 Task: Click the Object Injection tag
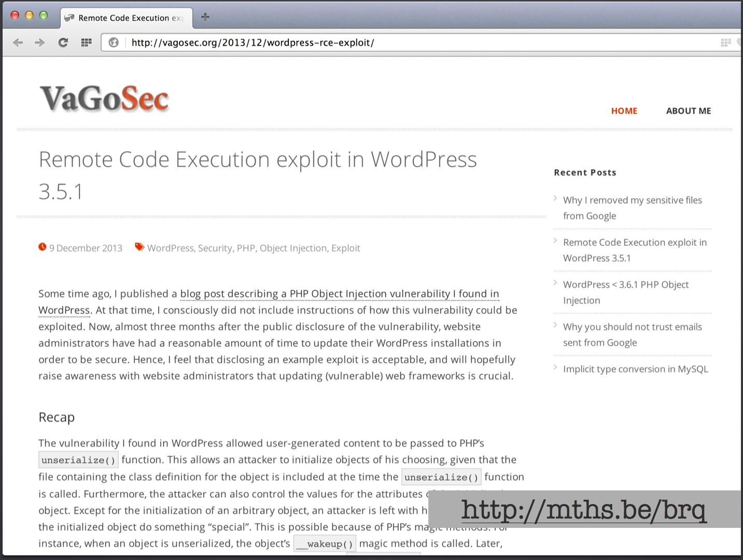point(293,248)
